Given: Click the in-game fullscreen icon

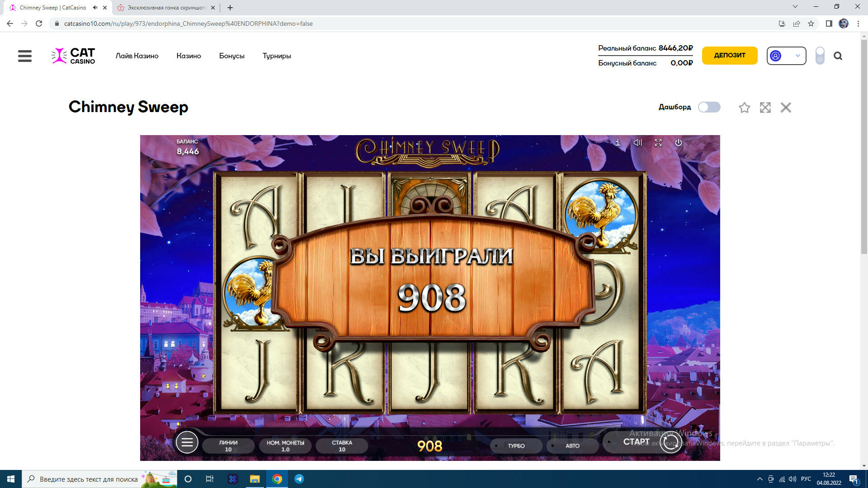Looking at the screenshot, I should tap(658, 143).
